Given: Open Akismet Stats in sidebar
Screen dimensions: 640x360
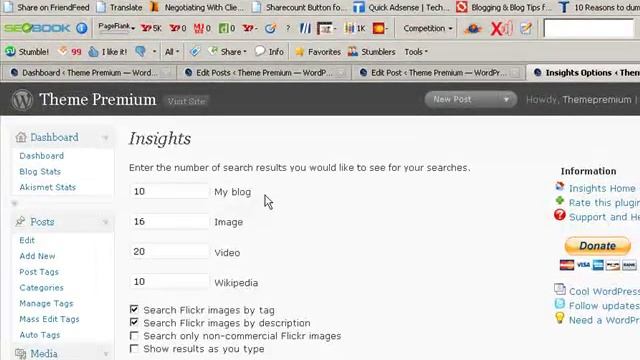Looking at the screenshot, I should pyautogui.click(x=48, y=187).
